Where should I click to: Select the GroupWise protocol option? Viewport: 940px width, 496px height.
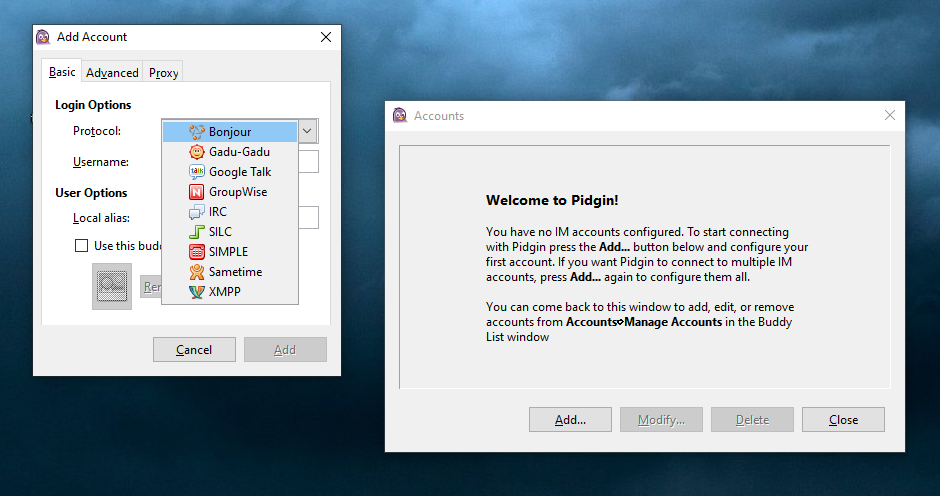tap(230, 192)
